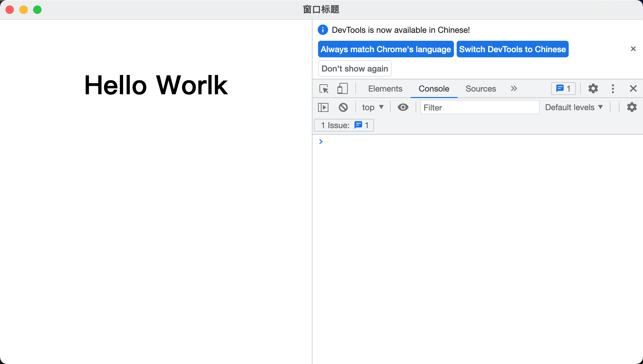Toggle the device toolbar icon
643x364 pixels.
[x=342, y=89]
